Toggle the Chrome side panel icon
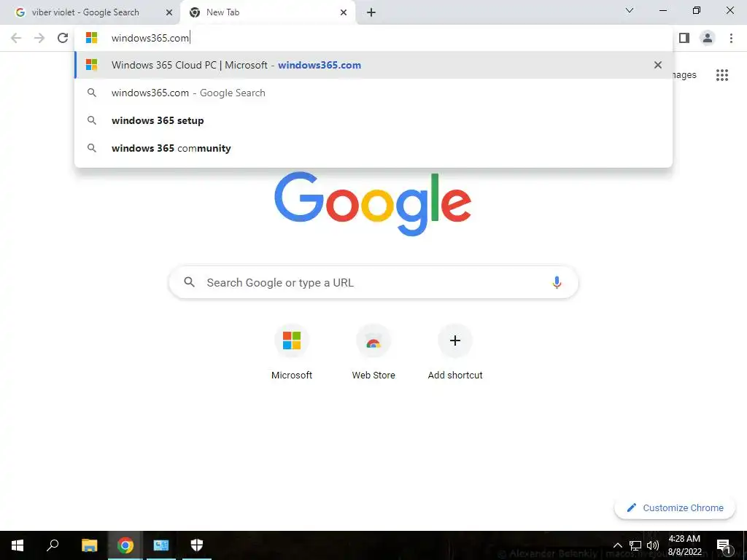747x560 pixels. pyautogui.click(x=684, y=38)
